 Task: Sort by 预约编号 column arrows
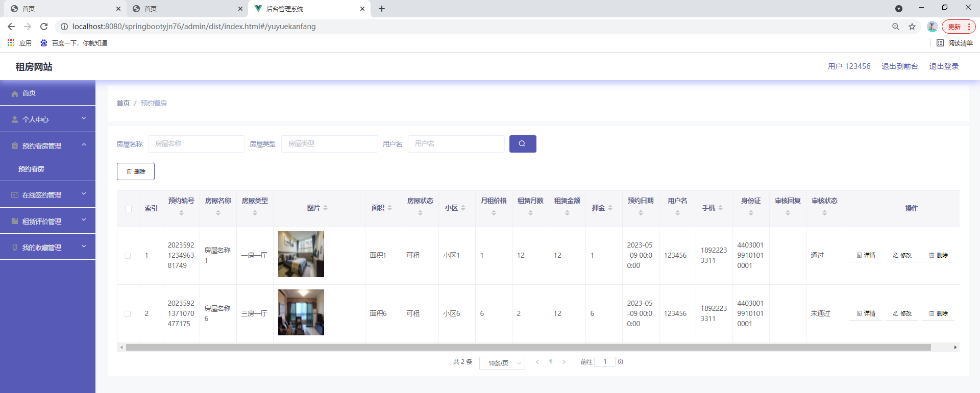[181, 213]
